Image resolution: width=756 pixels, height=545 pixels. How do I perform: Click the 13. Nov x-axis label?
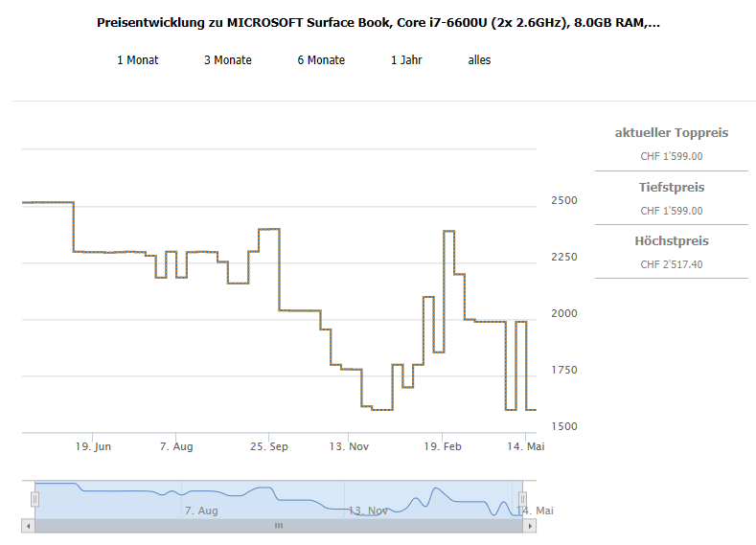click(349, 446)
